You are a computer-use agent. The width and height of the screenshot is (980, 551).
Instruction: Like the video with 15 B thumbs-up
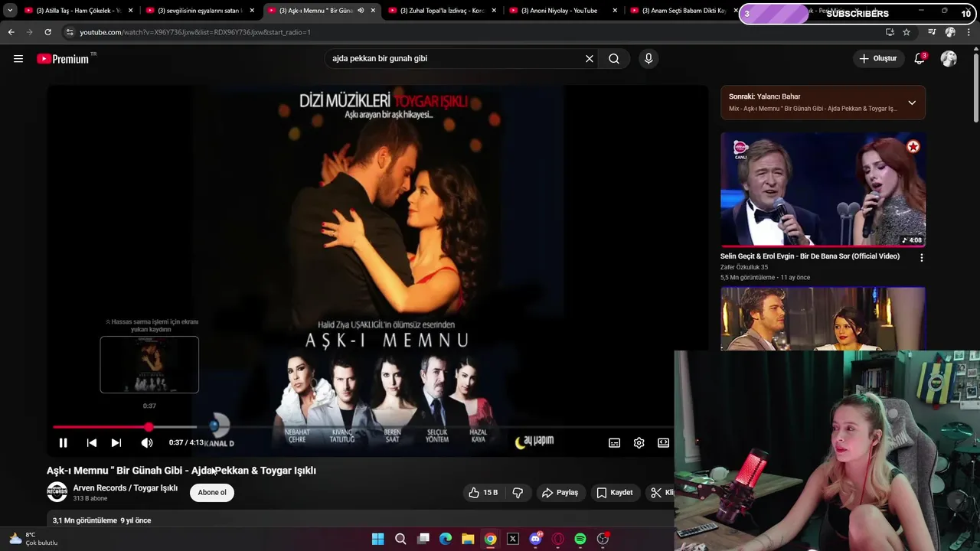[x=483, y=493]
